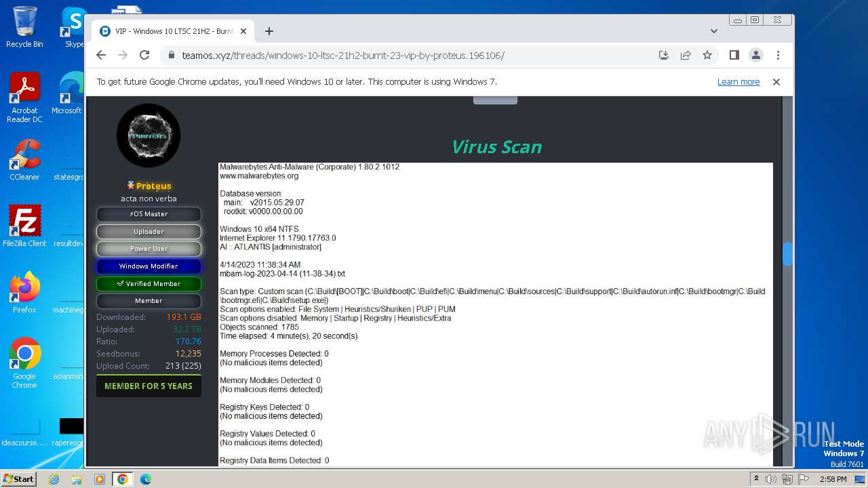Click Objects scanned: 1785 line
The width and height of the screenshot is (868, 488).
[x=259, y=327]
